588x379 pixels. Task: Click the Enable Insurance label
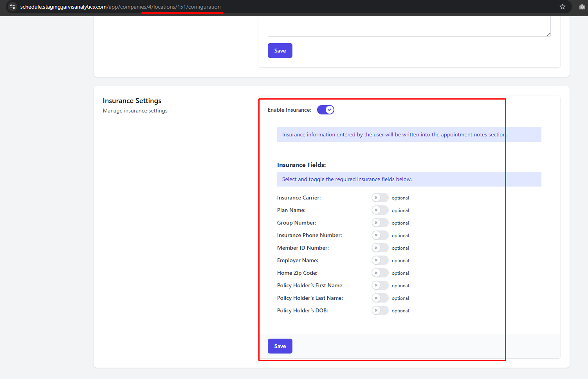[289, 110]
